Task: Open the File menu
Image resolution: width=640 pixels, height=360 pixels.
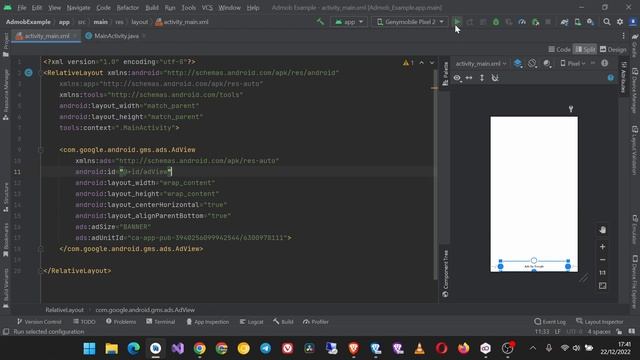Action: 22,7
